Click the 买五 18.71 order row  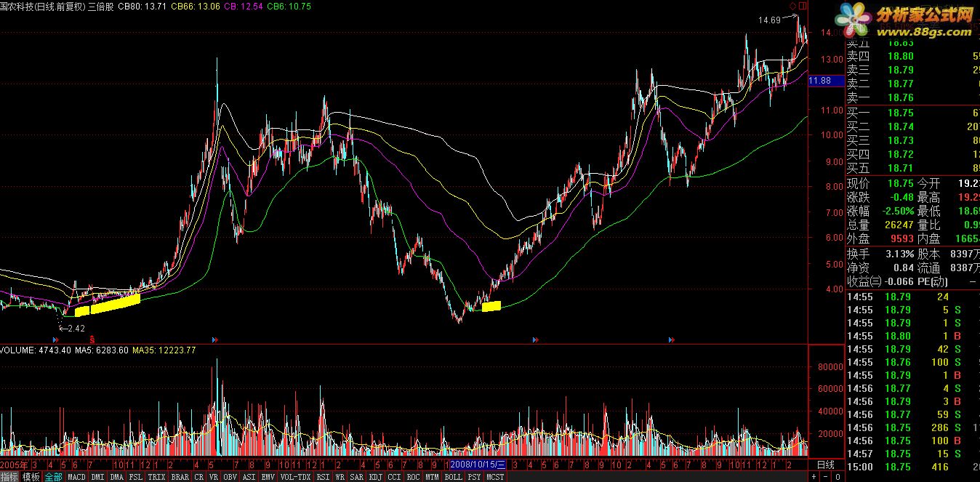click(912, 168)
